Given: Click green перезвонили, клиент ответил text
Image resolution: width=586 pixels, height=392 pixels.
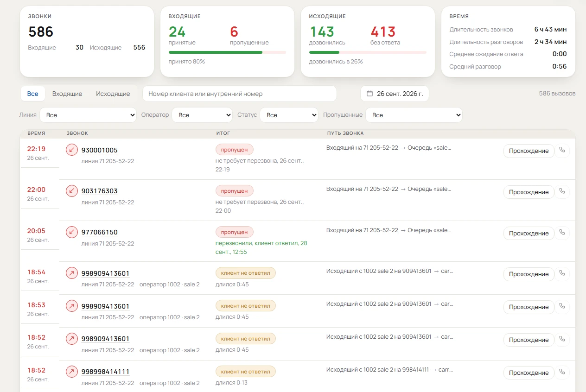Looking at the screenshot, I should 261,247.
